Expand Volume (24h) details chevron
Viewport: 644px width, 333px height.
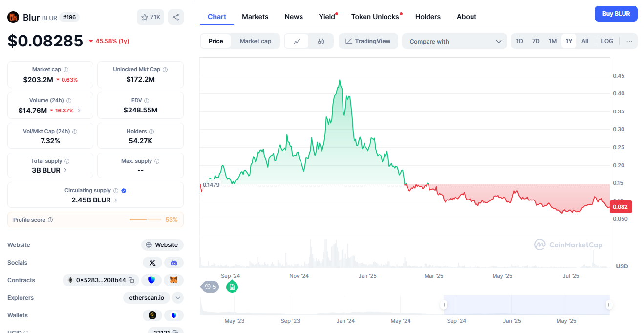(x=79, y=111)
